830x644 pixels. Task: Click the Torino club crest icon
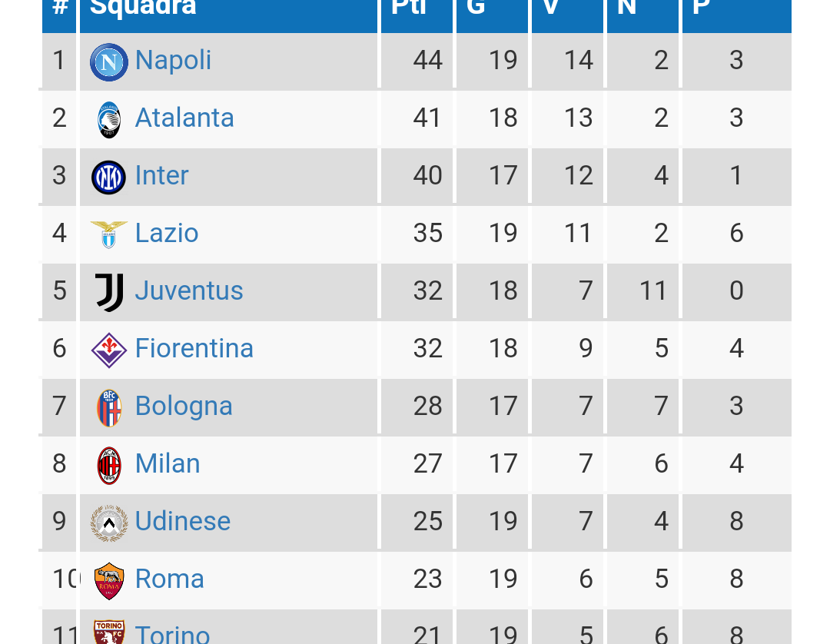click(x=109, y=633)
